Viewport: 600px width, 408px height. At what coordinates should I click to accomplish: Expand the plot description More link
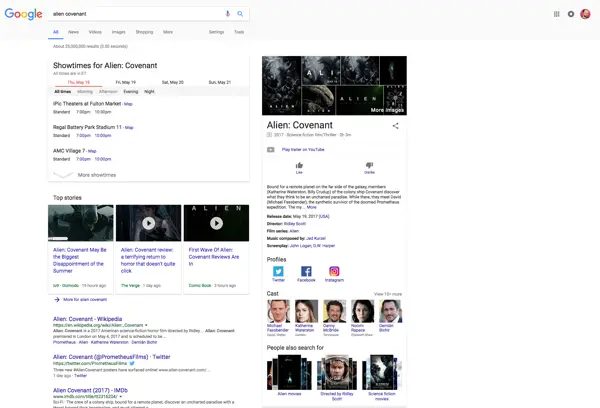[311, 207]
